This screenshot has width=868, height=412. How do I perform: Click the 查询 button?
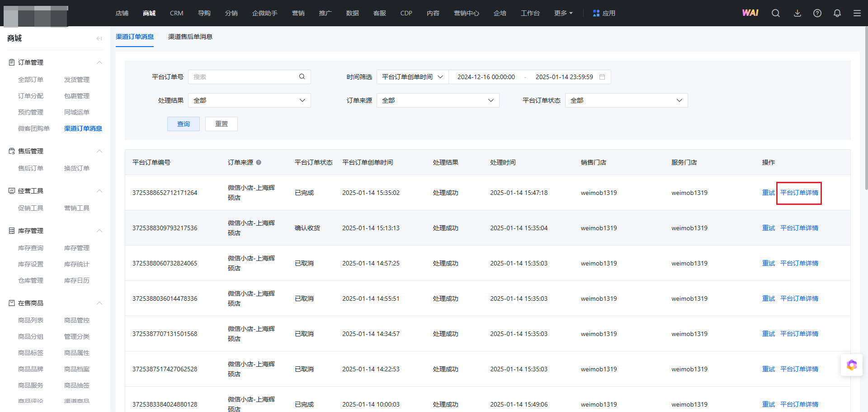click(x=184, y=124)
